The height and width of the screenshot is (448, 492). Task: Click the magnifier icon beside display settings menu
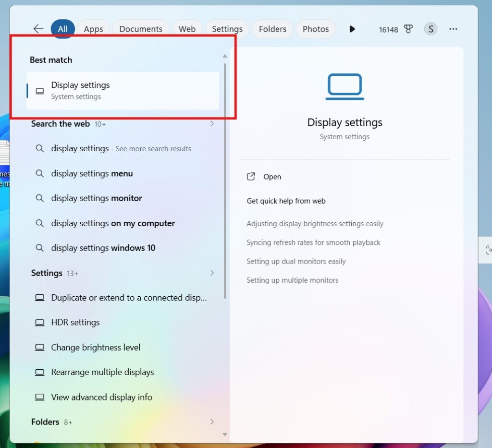[x=40, y=173]
